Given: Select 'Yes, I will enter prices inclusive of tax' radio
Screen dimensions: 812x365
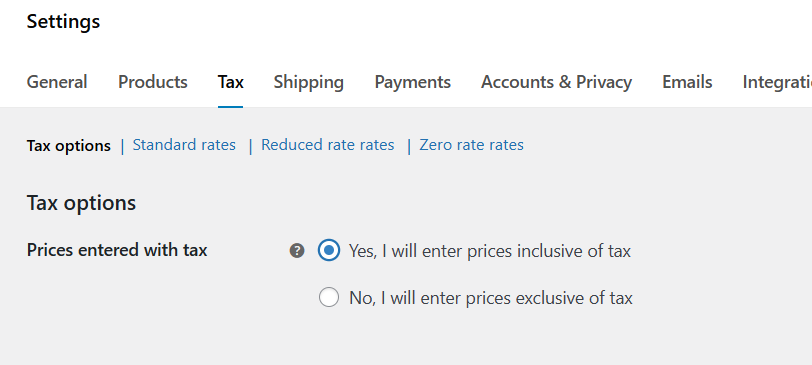Looking at the screenshot, I should [x=329, y=251].
